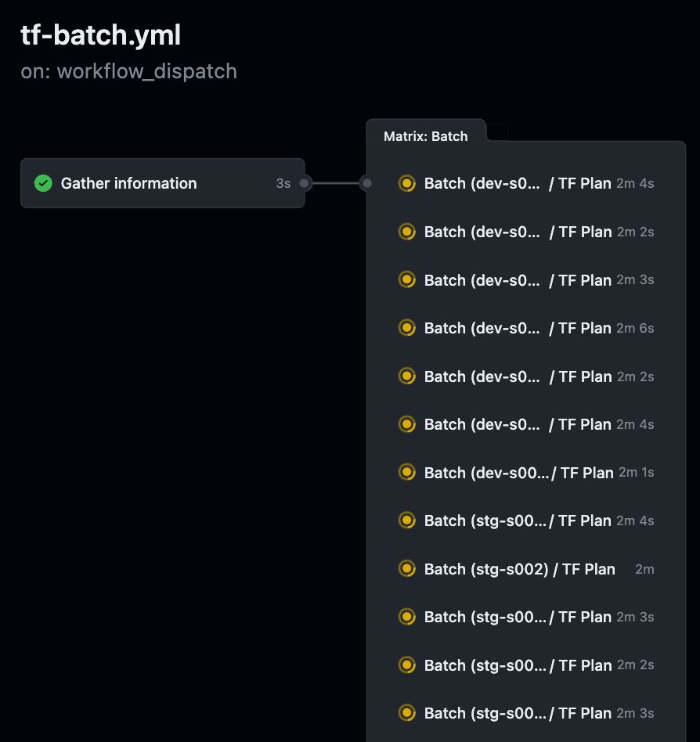This screenshot has height=742, width=700.
Task: Open the stg Batch job running 2m 2s
Action: tap(526, 665)
